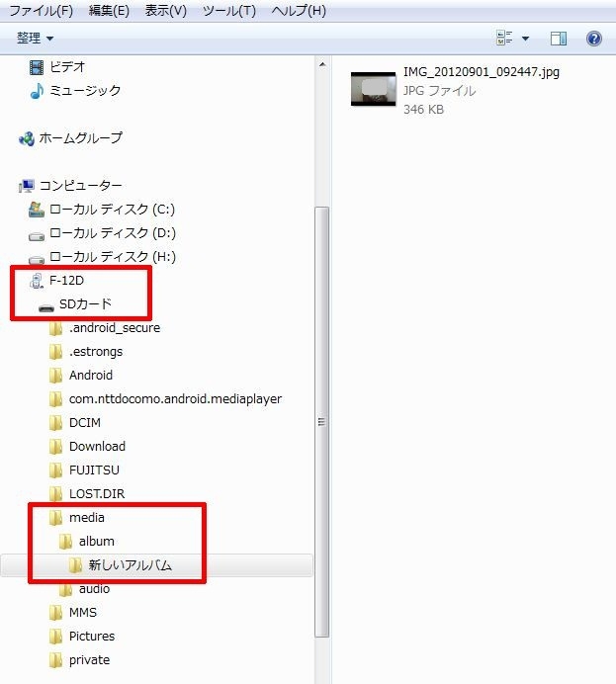Click the コンピューター monitor icon
Image resolution: width=616 pixels, height=684 pixels.
[26, 186]
